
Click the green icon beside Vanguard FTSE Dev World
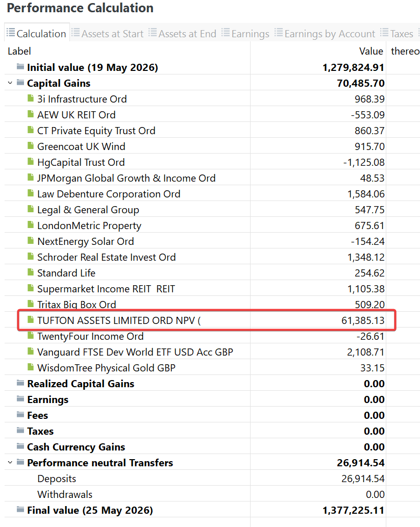[x=31, y=351]
